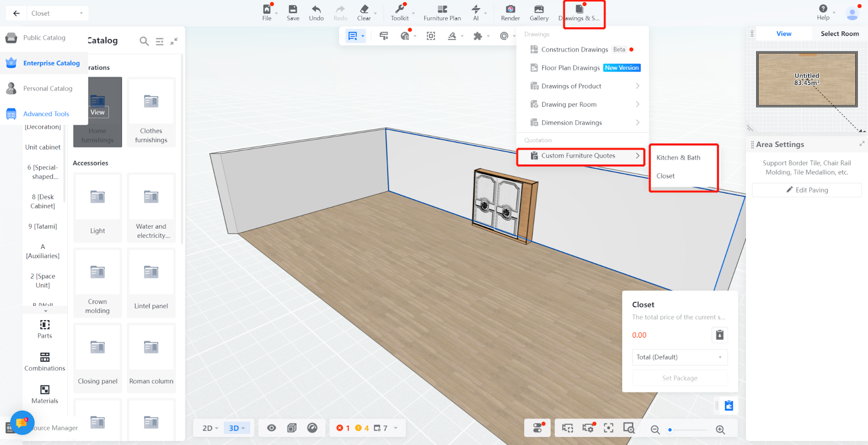Switch to the Select Room tab
The height and width of the screenshot is (445, 868).
point(839,34)
